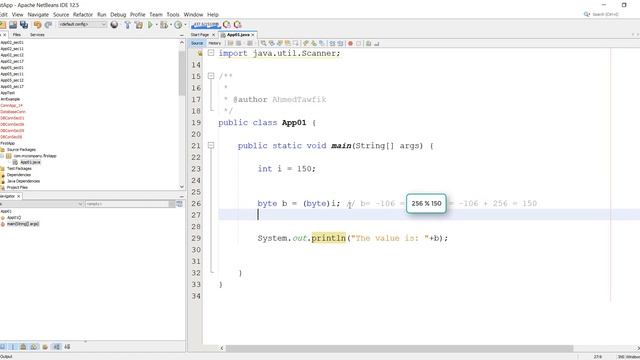
Task: Click Clean and Build project icon
Action: (139, 25)
